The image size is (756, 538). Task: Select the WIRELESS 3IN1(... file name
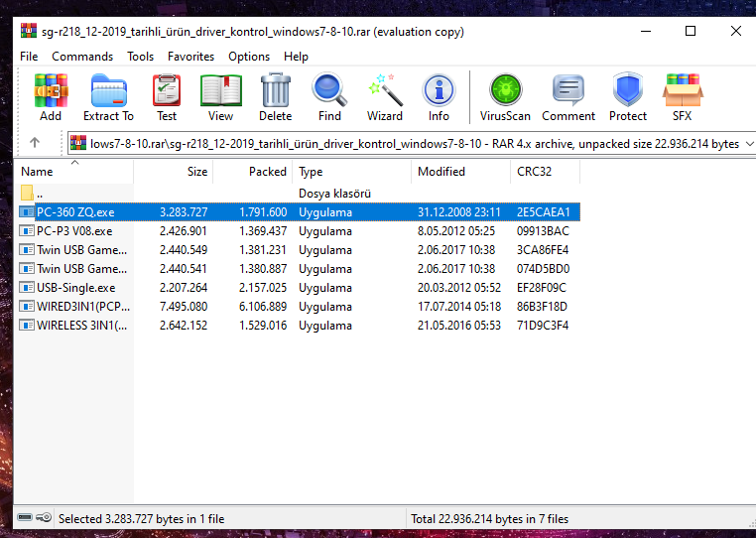82,326
